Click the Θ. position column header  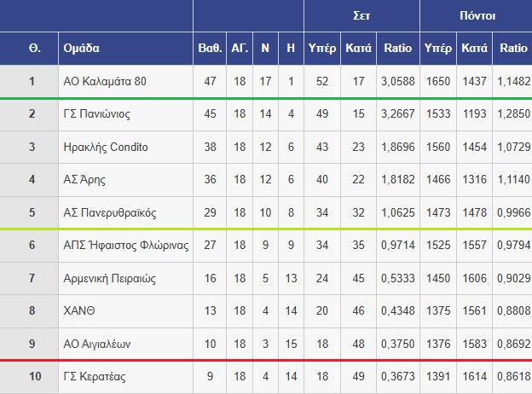35,49
